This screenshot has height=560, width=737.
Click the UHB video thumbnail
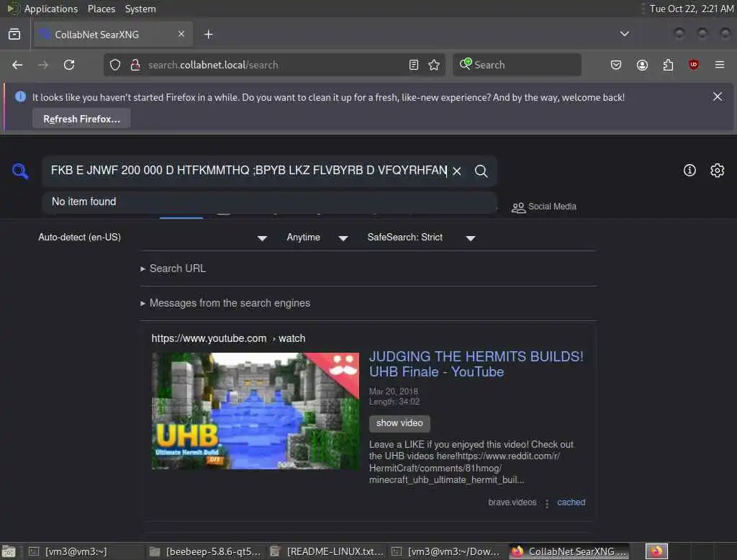coord(256,411)
